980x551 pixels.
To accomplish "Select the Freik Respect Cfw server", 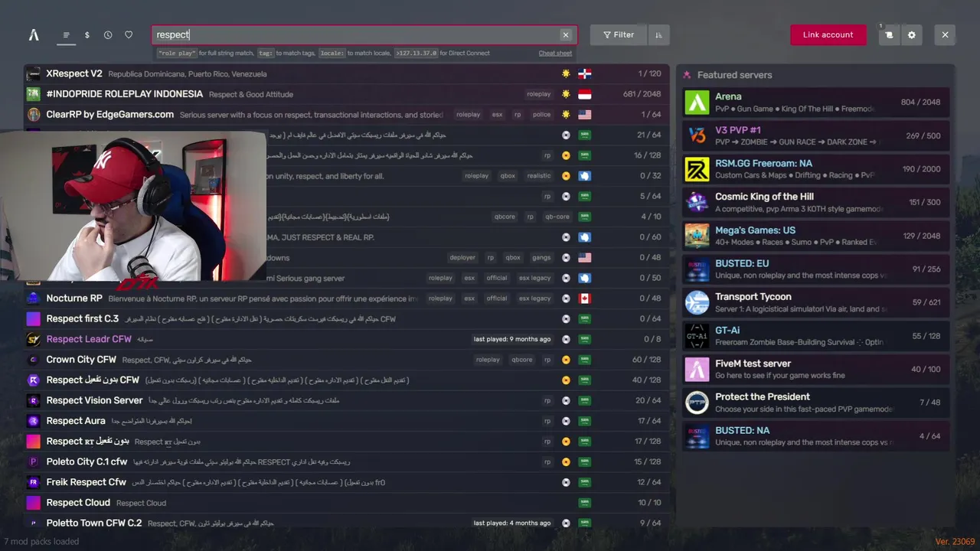I will tap(347, 482).
